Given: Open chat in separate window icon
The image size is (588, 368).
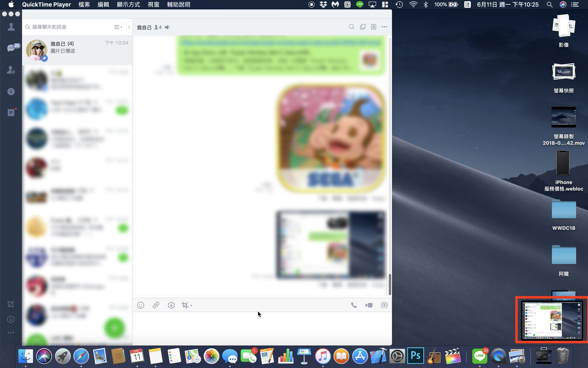Looking at the screenshot, I should coord(363,27).
